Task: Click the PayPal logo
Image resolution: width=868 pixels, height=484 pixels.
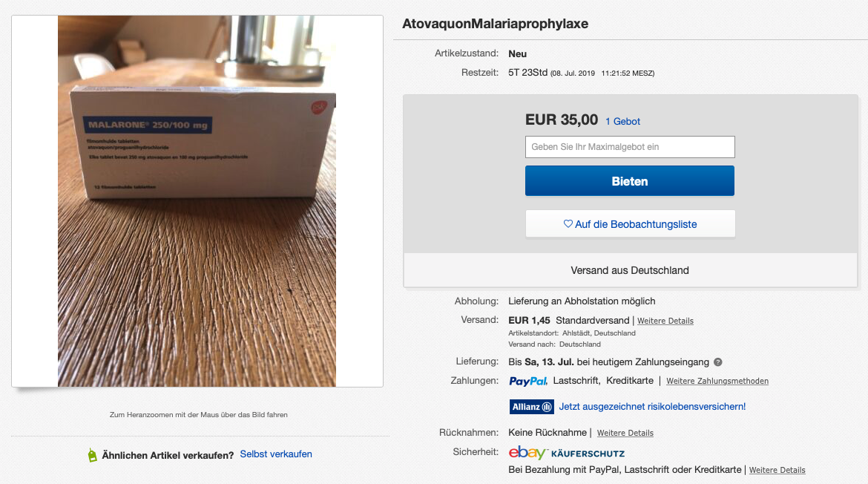Action: click(x=528, y=381)
